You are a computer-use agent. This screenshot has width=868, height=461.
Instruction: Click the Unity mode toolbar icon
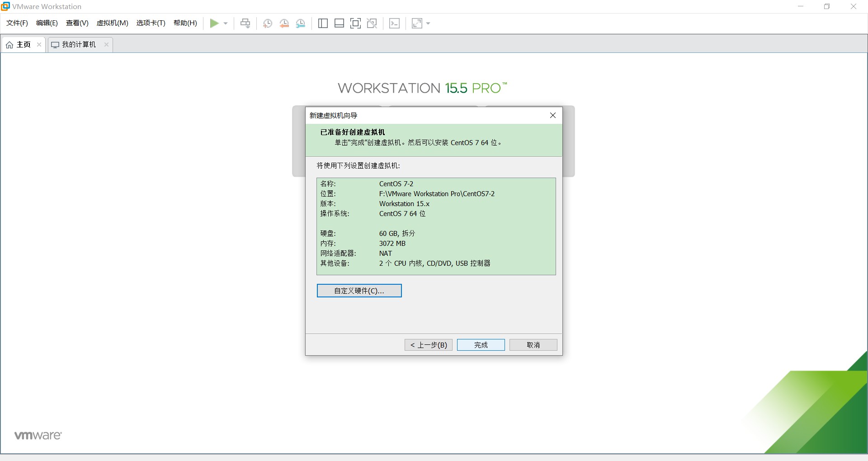coord(372,24)
